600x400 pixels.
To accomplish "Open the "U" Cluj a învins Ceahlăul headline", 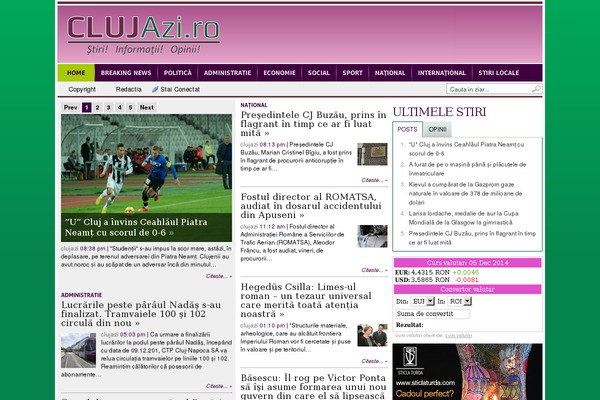I will click(136, 227).
